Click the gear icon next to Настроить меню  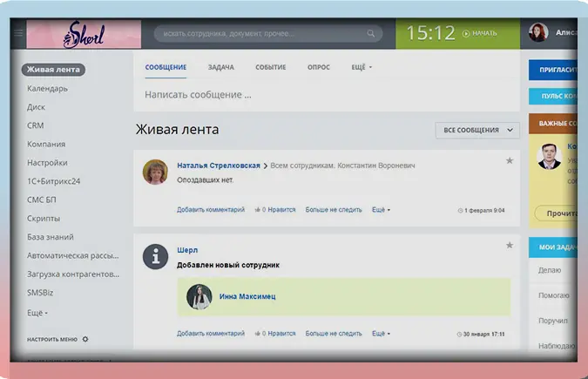[x=85, y=339]
